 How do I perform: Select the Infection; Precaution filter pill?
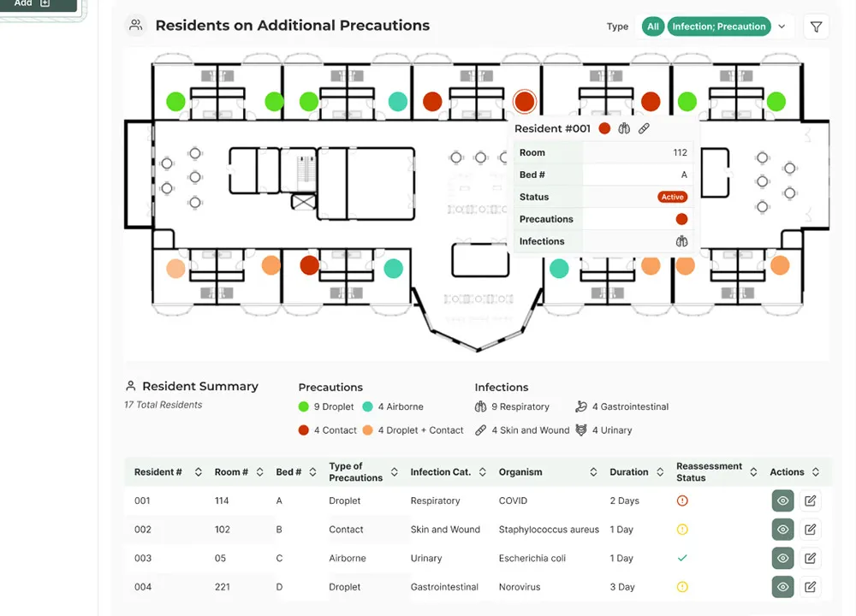[x=718, y=27]
